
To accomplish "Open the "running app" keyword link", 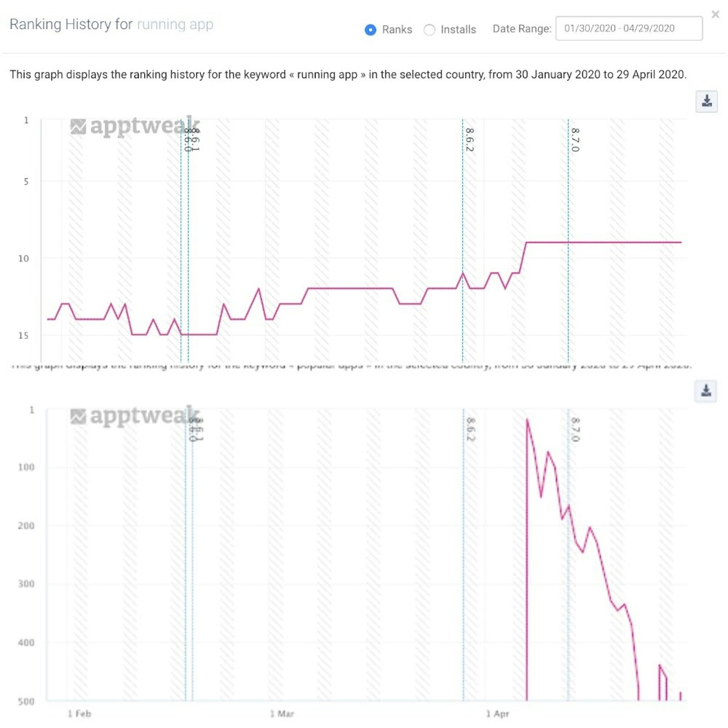I will click(x=175, y=25).
